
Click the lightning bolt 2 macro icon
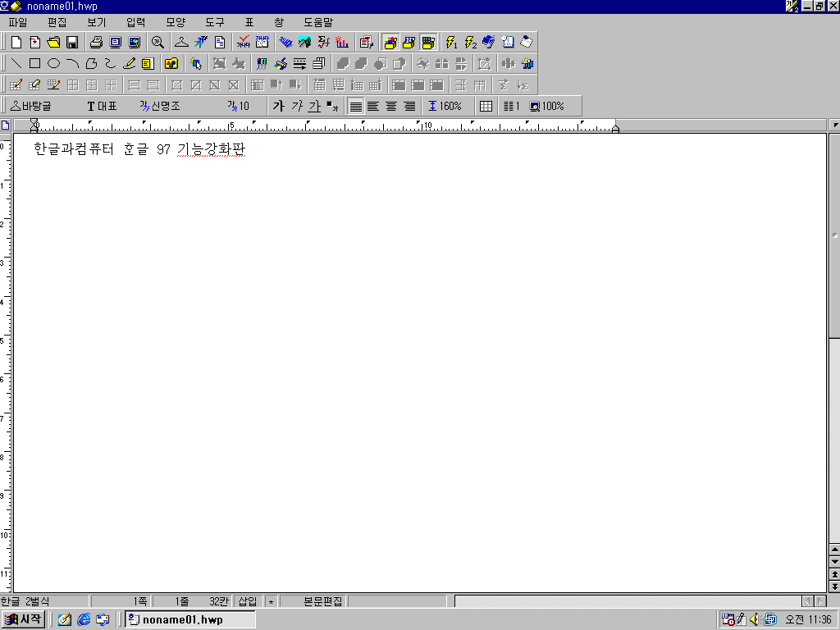(470, 42)
